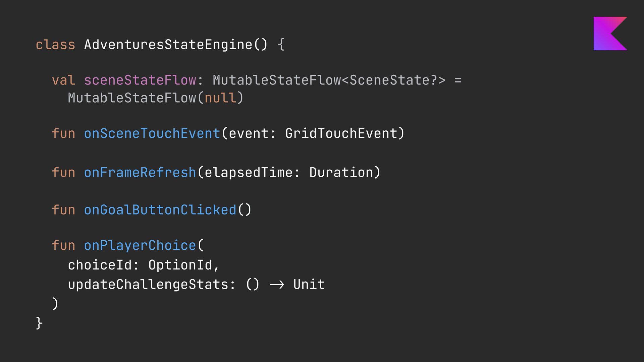The height and width of the screenshot is (362, 644).
Task: Click the choiceId parameter
Action: 100,265
